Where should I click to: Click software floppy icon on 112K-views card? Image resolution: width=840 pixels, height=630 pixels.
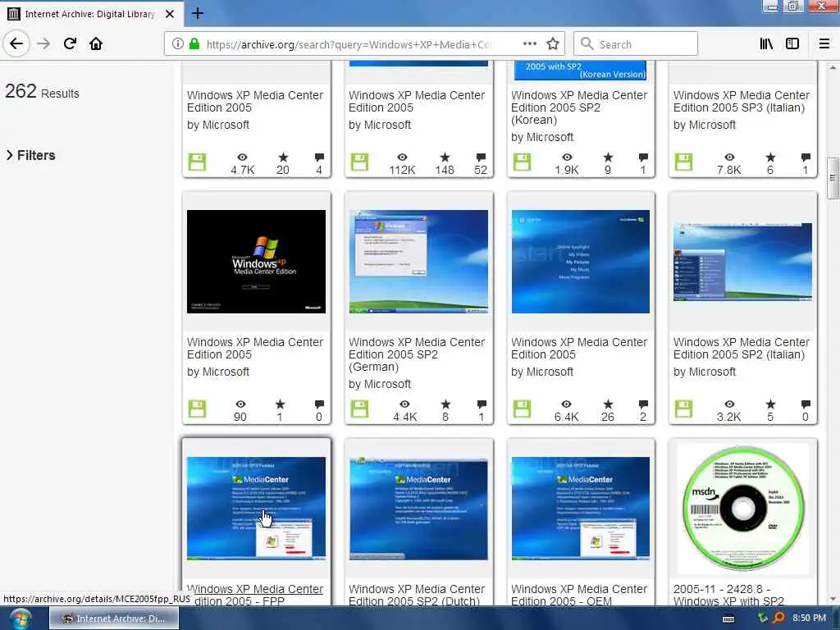coord(359,162)
